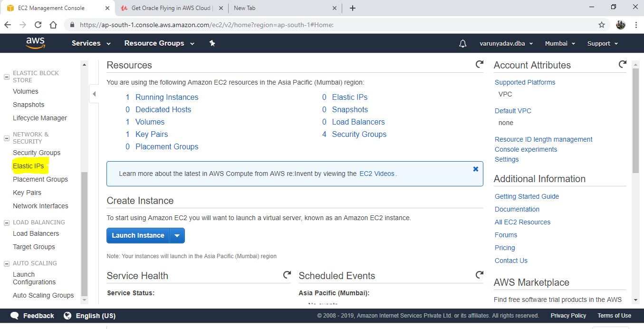The width and height of the screenshot is (644, 329).
Task: Open a new browser tab with plus icon
Action: (x=352, y=8)
